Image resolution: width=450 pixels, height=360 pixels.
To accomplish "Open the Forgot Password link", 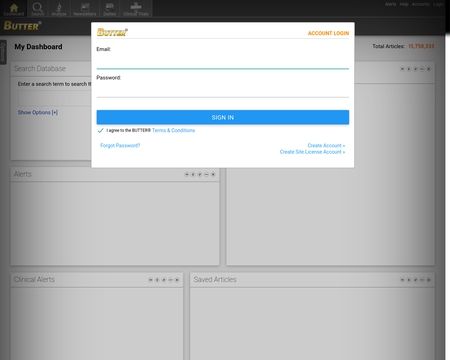I will coord(120,145).
